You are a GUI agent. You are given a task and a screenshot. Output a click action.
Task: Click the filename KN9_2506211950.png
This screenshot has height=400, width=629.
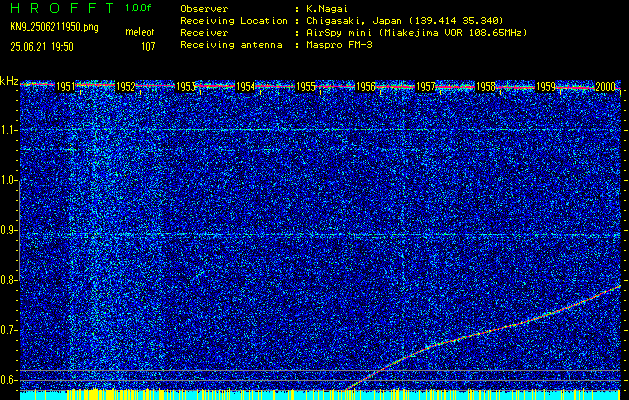[x=54, y=27]
